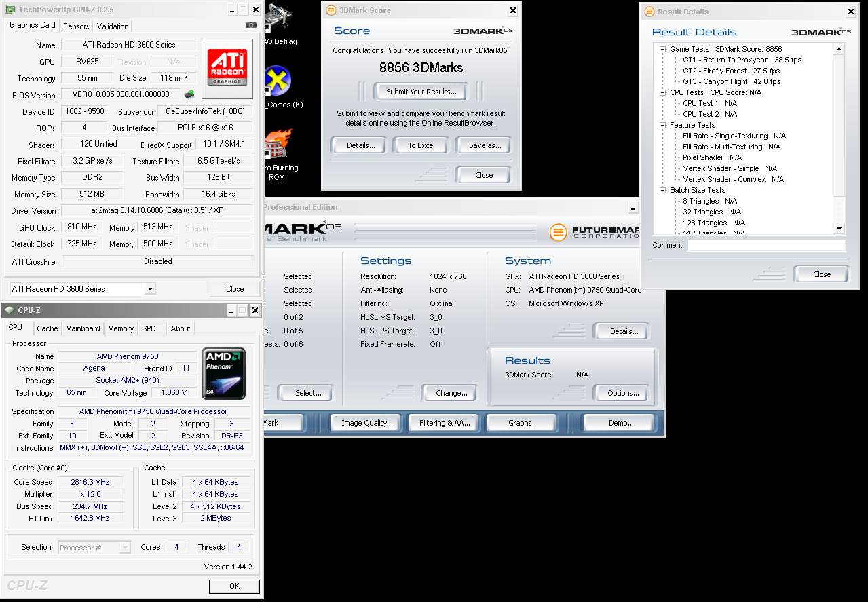Select Vertex Shader - Simple row

(730, 168)
